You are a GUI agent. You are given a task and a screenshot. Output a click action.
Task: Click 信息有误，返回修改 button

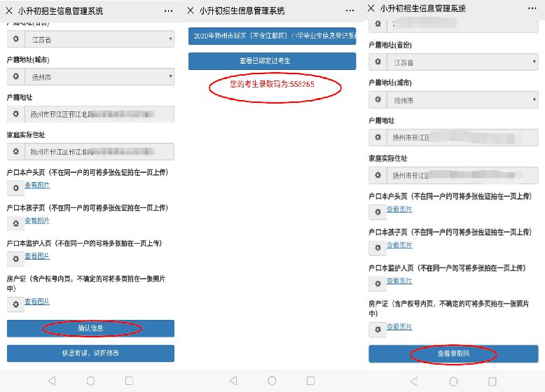click(90, 353)
